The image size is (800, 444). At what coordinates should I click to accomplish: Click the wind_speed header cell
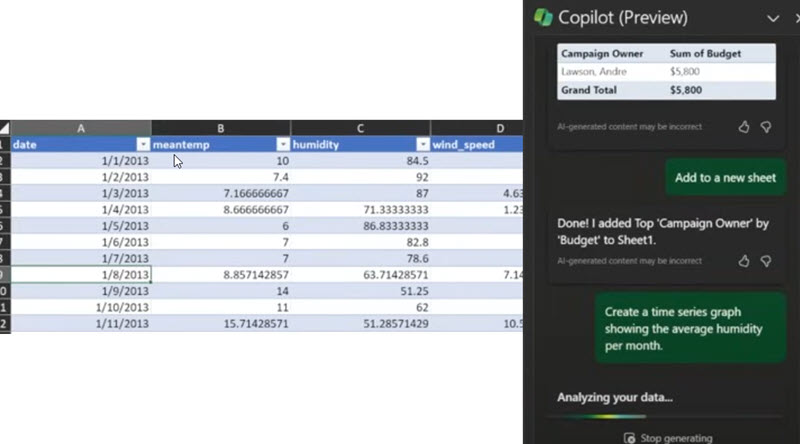(x=477, y=144)
